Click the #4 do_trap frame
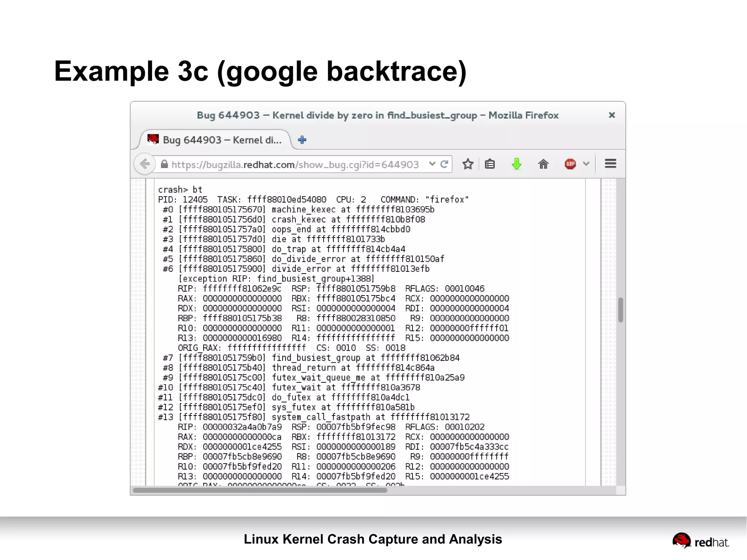747x560 pixels. 284,249
